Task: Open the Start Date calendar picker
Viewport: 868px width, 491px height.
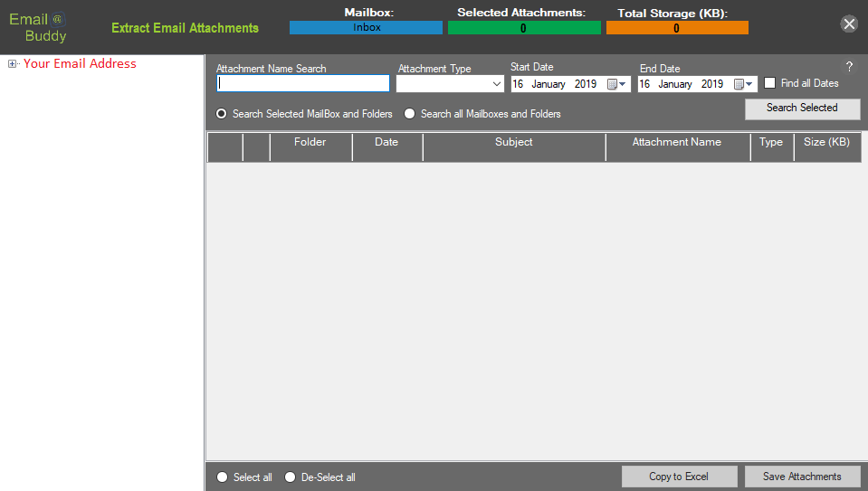Action: point(616,84)
